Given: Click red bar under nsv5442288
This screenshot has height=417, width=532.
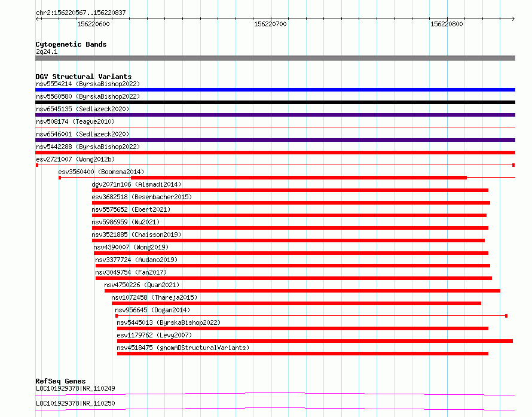Looking at the screenshot, I should pyautogui.click(x=275, y=153).
